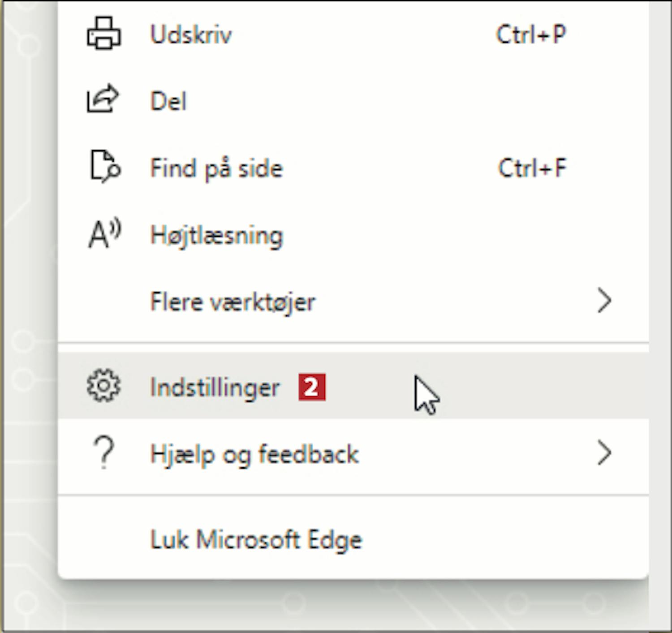672x633 pixels.
Task: Click the Højtlæsning read-aloud icon
Action: click(x=105, y=233)
